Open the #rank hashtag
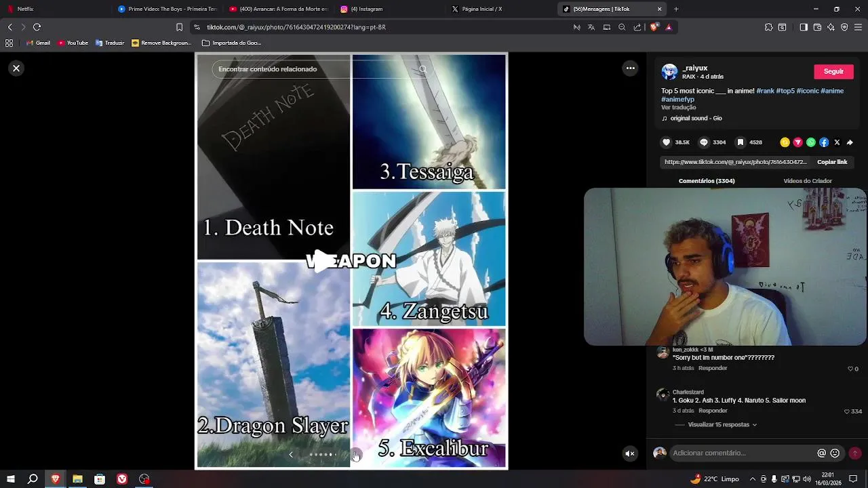Image resolution: width=868 pixels, height=488 pixels. 765,91
